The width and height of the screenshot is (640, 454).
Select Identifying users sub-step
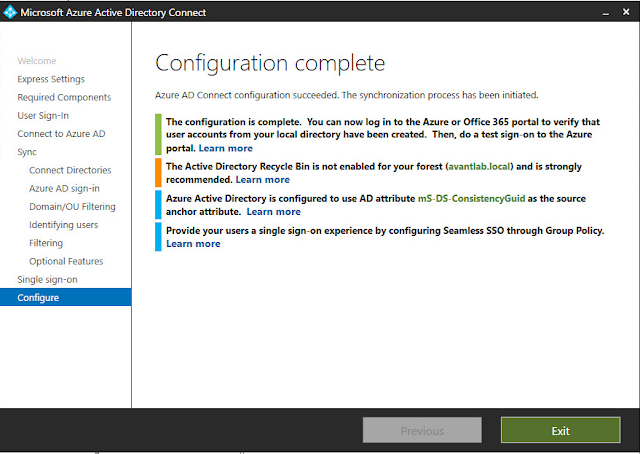63,225
